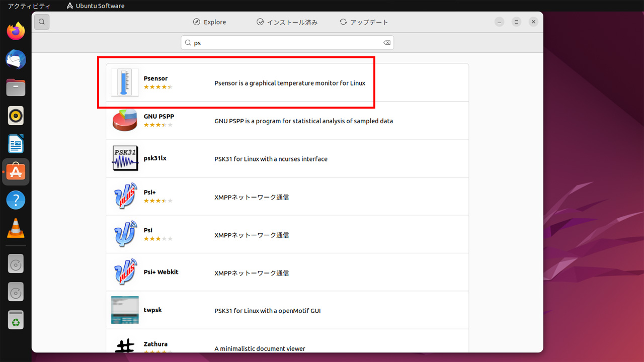Click the GNU PSPP pie chart icon
This screenshot has width=644, height=362.
point(125,120)
